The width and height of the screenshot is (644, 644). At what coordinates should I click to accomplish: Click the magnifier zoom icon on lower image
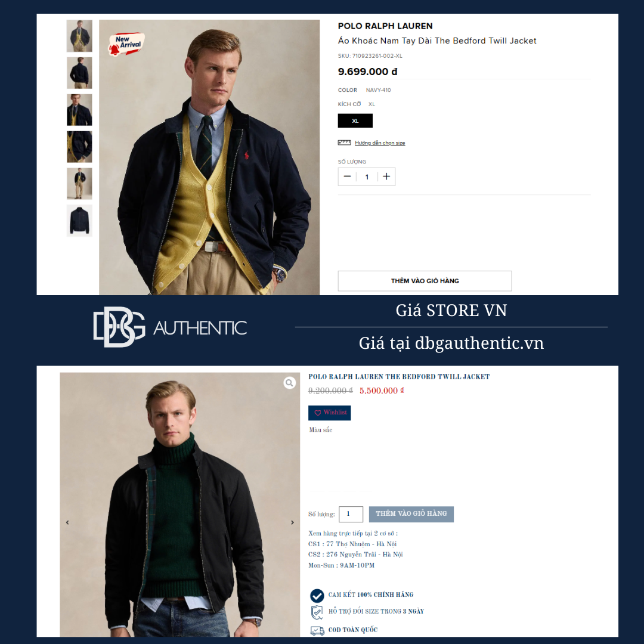pos(290,383)
